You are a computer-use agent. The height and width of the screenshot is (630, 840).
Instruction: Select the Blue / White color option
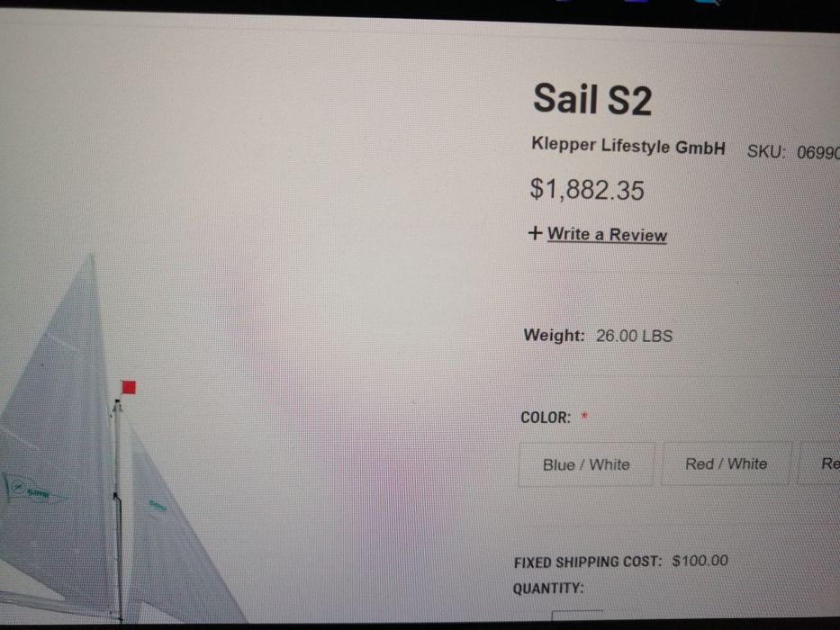586,463
